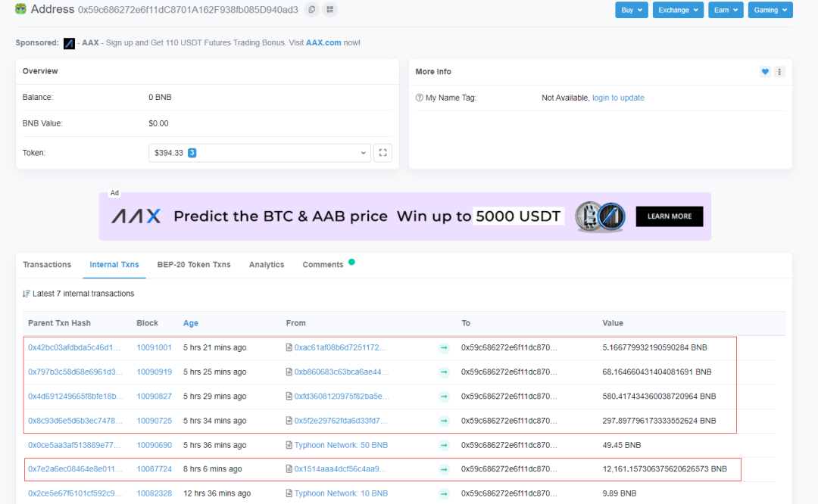Click green arrow in the 5.1667 BNB row
This screenshot has width=818, height=504.
pos(444,347)
